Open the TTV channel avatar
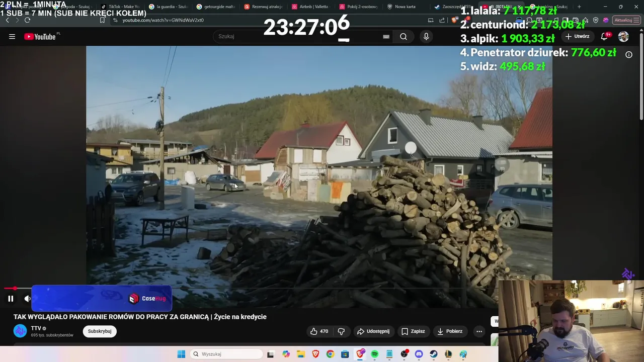644x362 pixels. (20, 331)
